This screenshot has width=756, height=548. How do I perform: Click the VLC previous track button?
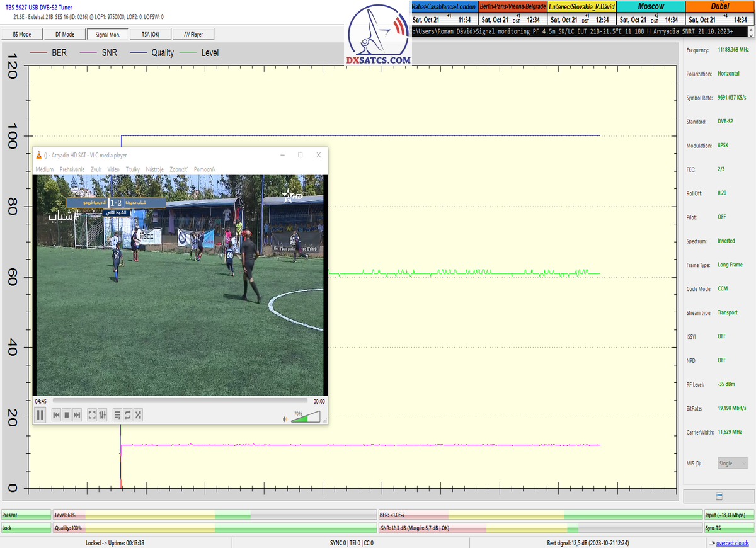pos(56,414)
